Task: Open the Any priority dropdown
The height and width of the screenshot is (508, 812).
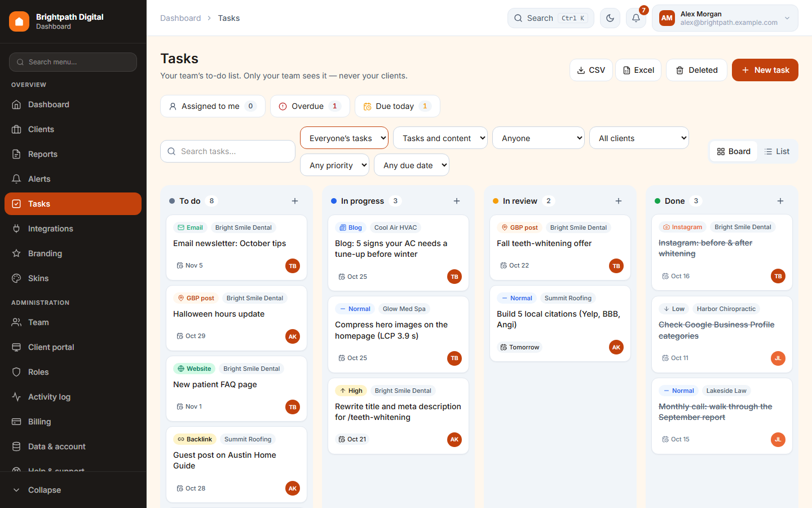Action: tap(334, 165)
